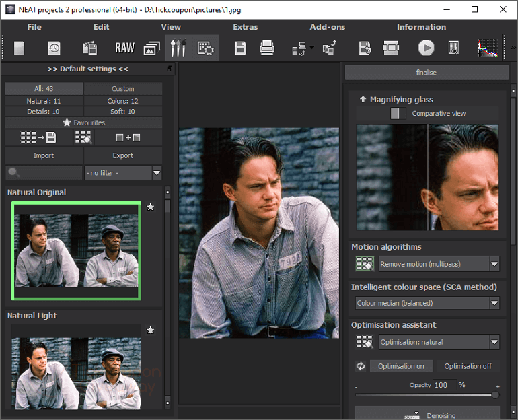Viewport: 518px width, 420px height.
Task: Favourite the Natural Light preset star
Action: click(150, 330)
